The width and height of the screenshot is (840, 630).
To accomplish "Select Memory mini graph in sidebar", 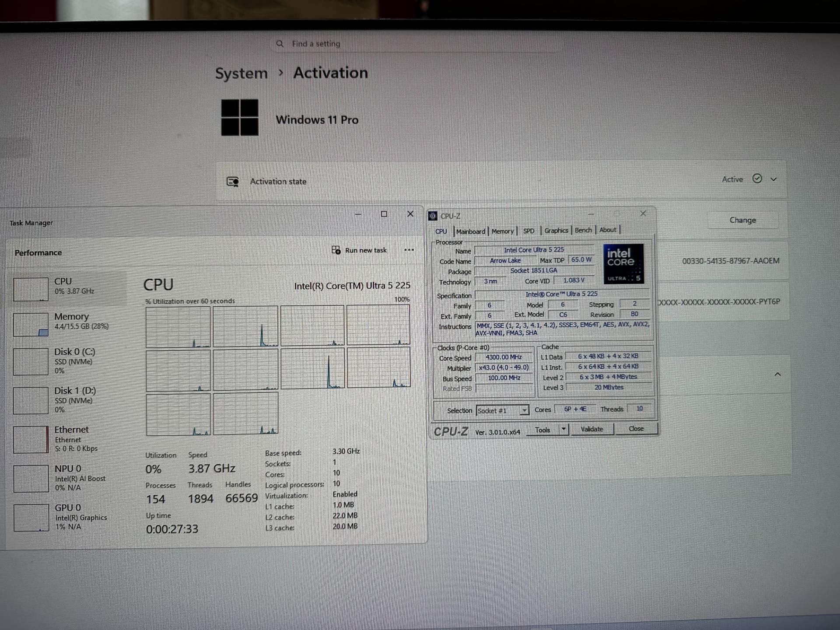I will click(x=31, y=325).
